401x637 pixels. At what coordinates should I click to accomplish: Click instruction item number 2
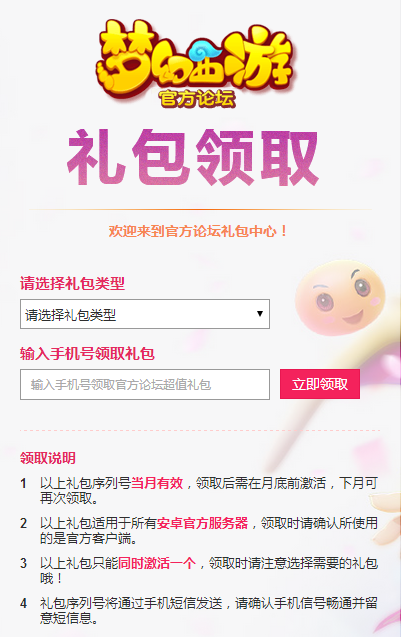199,531
